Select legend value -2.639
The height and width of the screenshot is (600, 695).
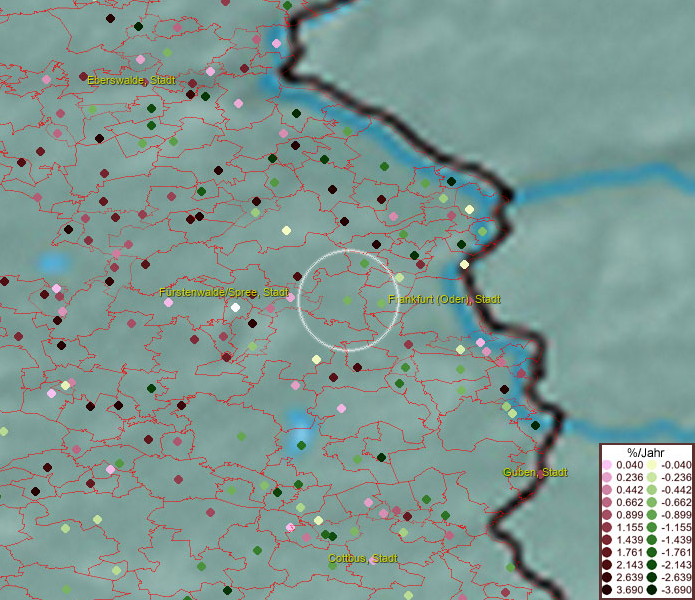click(x=676, y=577)
